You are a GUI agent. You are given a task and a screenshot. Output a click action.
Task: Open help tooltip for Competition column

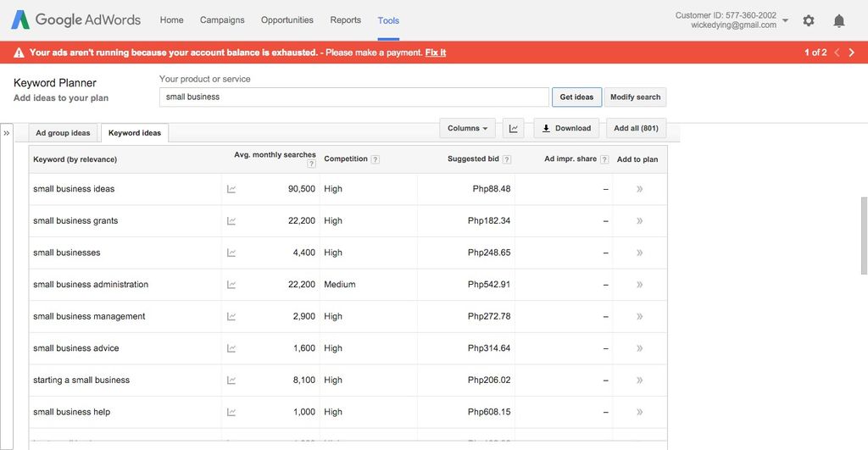pos(376,159)
